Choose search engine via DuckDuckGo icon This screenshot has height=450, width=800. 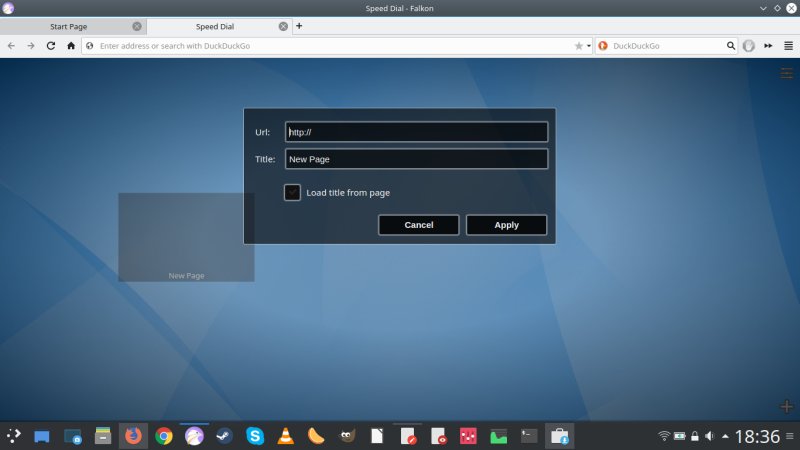pyautogui.click(x=603, y=46)
